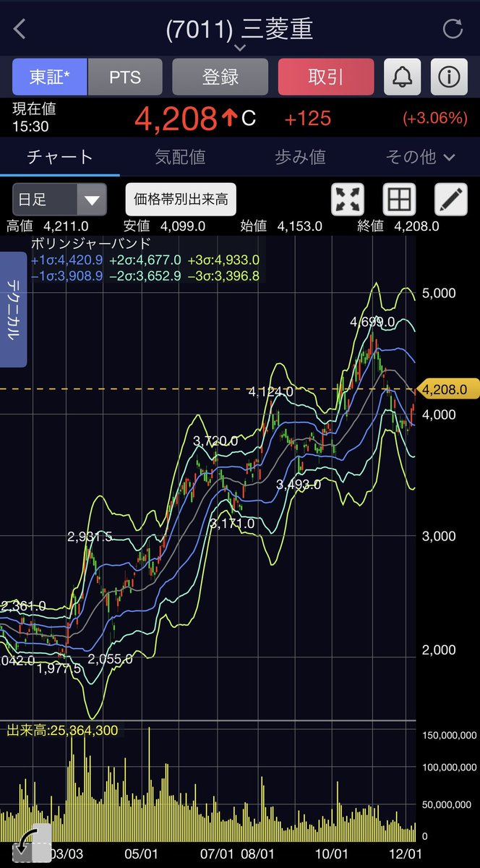Tap the (+3.06%) percent change

[x=435, y=119]
